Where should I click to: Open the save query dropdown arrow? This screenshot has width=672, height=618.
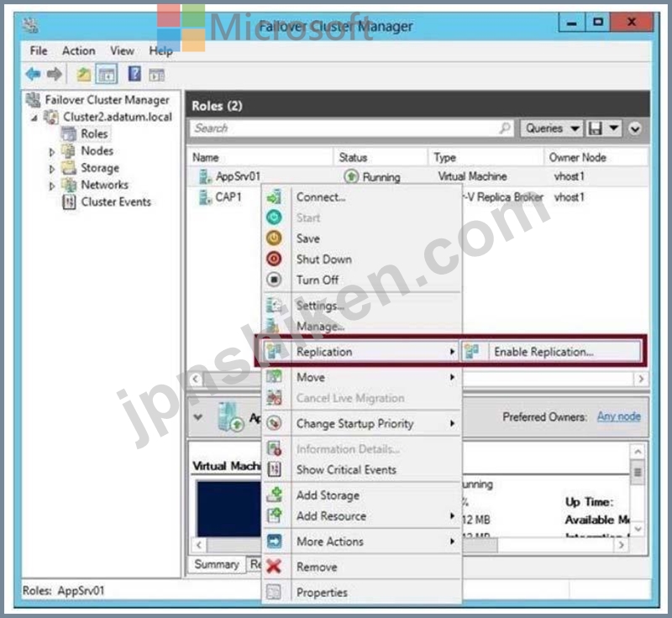[x=614, y=128]
